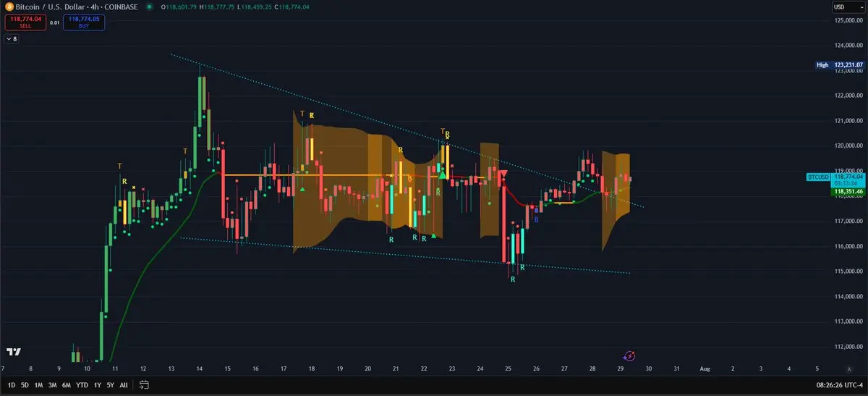Click the TradingView logo on the chart
This screenshot has height=396, width=868.
pyautogui.click(x=14, y=352)
